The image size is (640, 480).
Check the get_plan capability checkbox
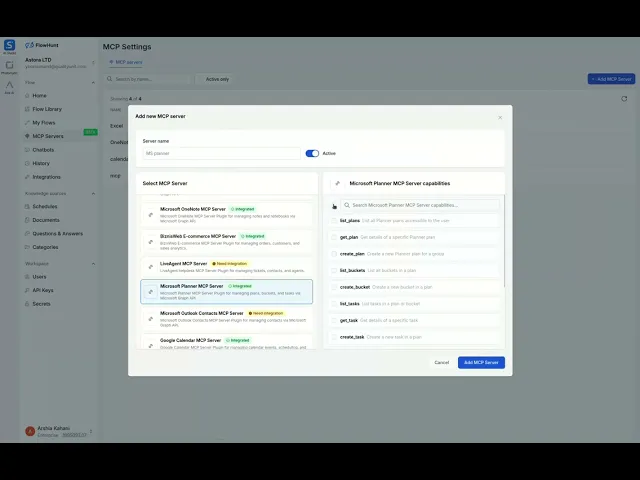[x=334, y=237]
